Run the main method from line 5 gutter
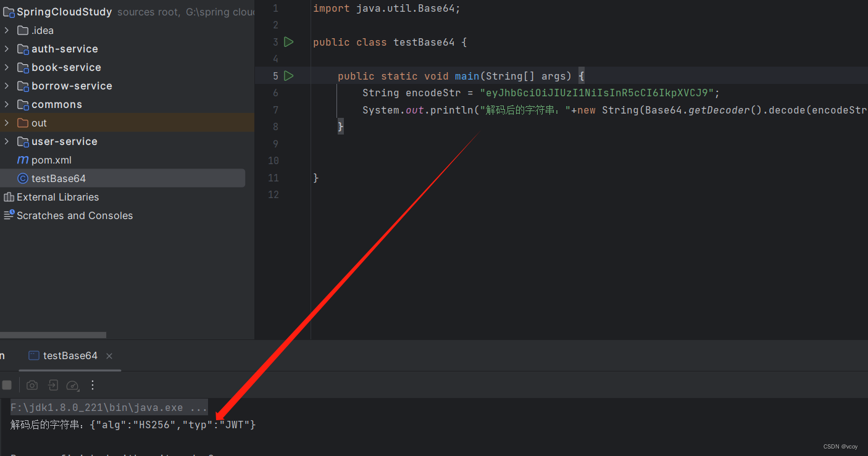Screen dimensions: 868x456 tap(288, 76)
